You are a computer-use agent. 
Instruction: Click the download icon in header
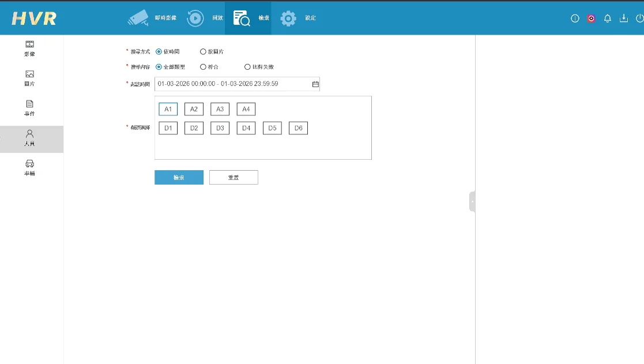pos(623,18)
